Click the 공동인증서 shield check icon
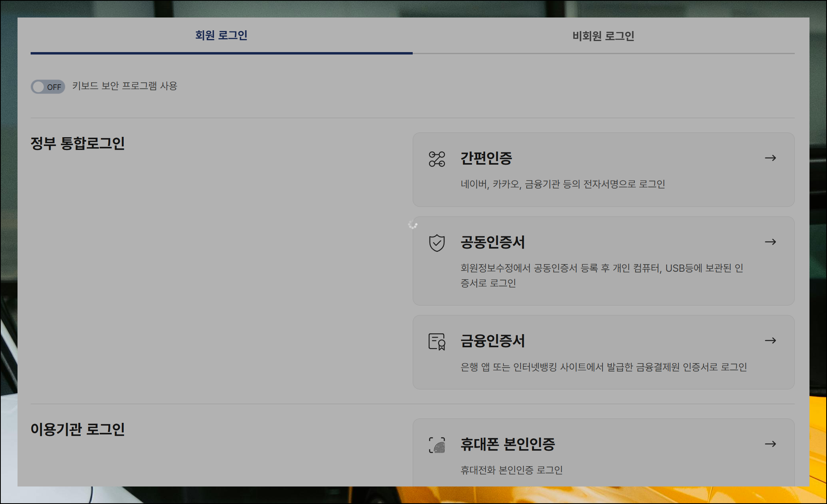827x504 pixels. pyautogui.click(x=437, y=243)
